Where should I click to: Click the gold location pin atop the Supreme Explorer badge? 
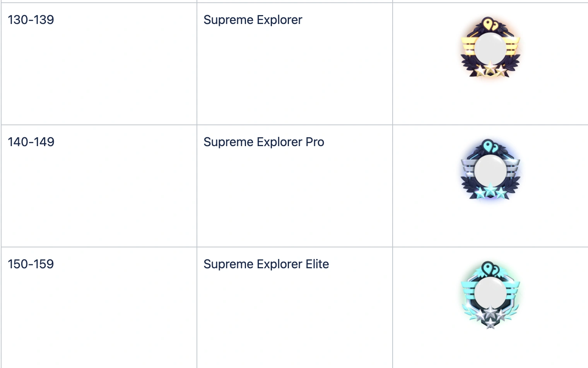[x=490, y=24]
